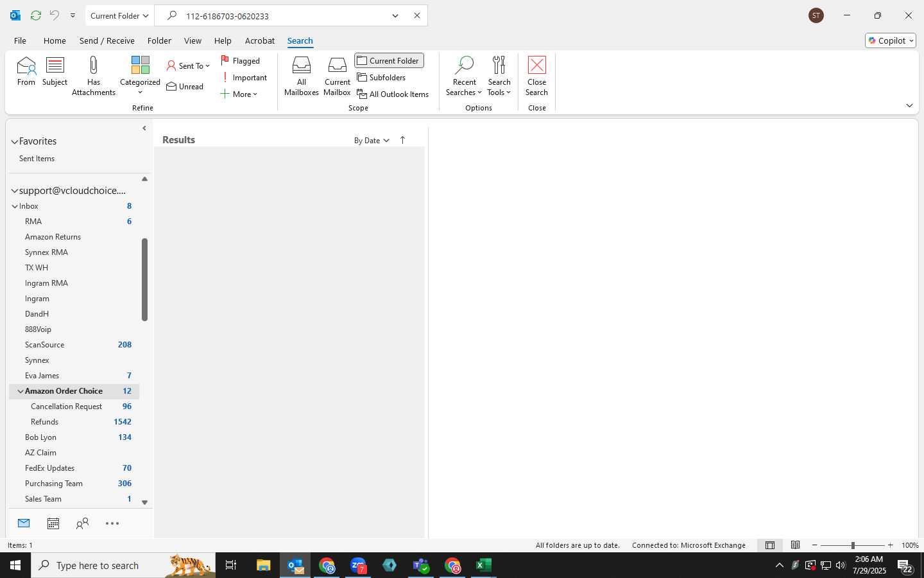Click the zoom in plus button
Image resolution: width=924 pixels, height=578 pixels.
(x=890, y=545)
